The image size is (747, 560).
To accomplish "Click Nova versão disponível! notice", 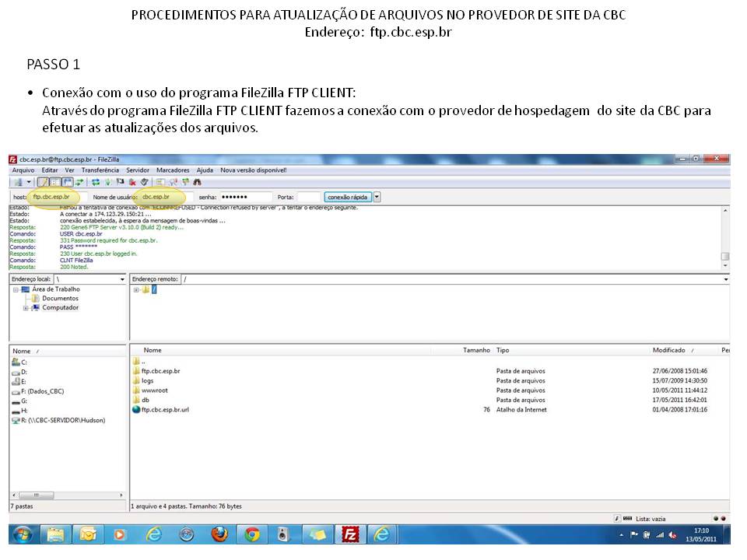I will tap(253, 170).
